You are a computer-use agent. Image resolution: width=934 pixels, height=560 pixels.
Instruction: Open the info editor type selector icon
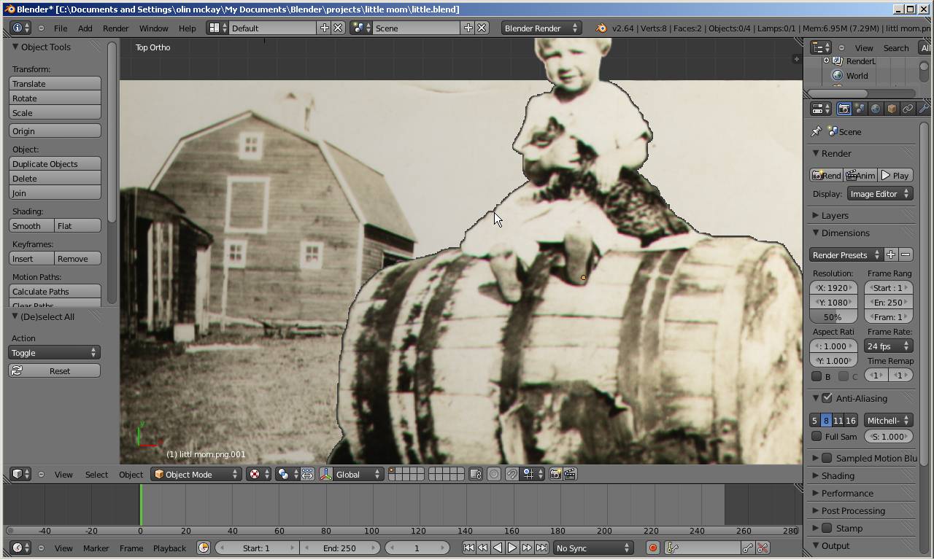tap(20, 28)
